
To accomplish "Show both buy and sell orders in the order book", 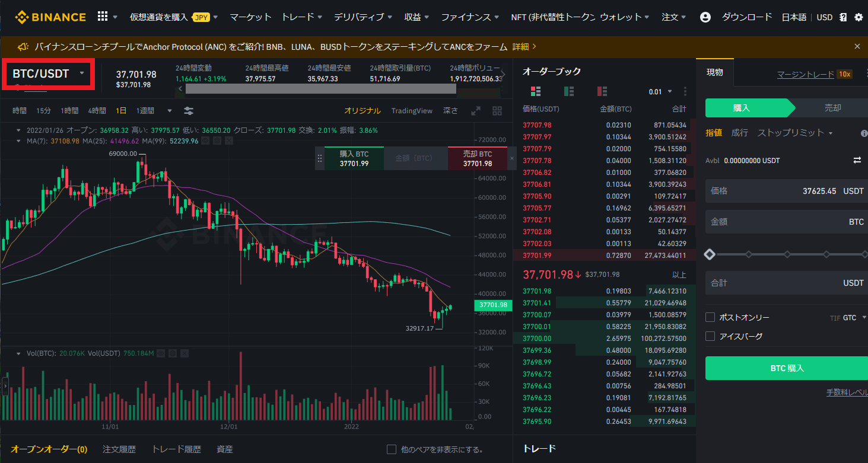I will coord(536,91).
